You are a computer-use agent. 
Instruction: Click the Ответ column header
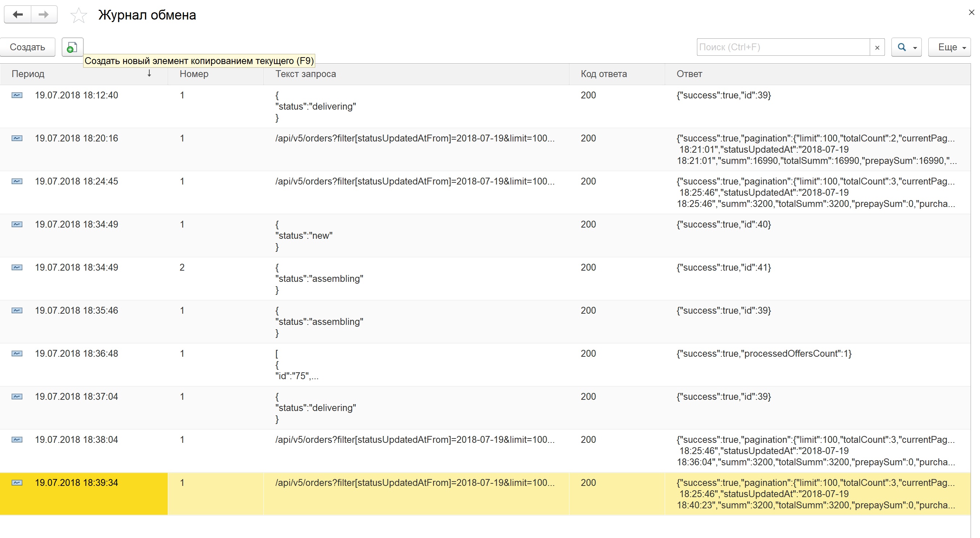(x=689, y=74)
